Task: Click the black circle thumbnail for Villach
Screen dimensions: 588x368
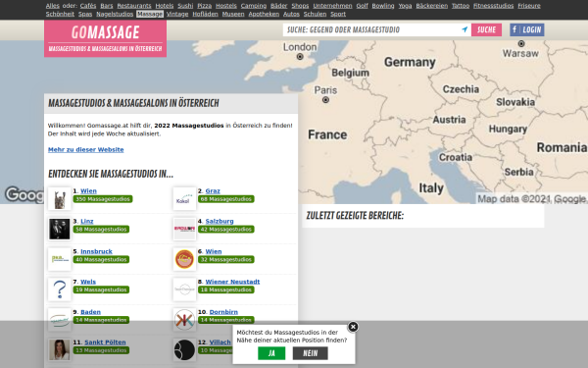Action: [184, 350]
